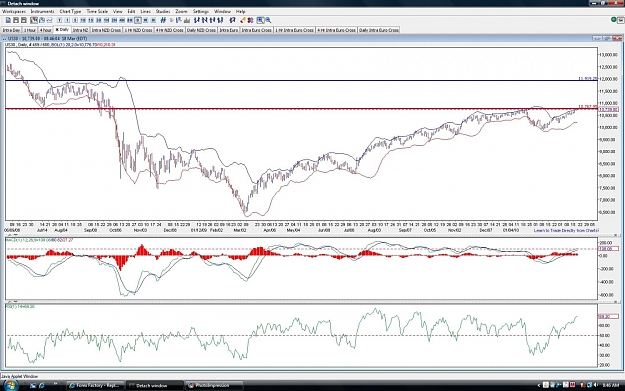Image resolution: width=625 pixels, height=391 pixels.
Task: Select the tick 'T' time scale button
Action: [x=60, y=20]
